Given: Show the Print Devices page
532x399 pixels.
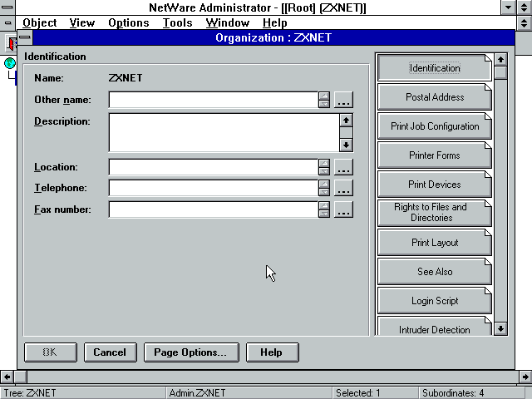Looking at the screenshot, I should click(435, 185).
